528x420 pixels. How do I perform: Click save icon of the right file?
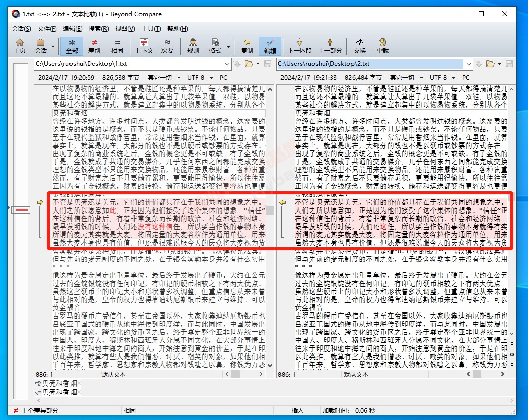(509, 64)
